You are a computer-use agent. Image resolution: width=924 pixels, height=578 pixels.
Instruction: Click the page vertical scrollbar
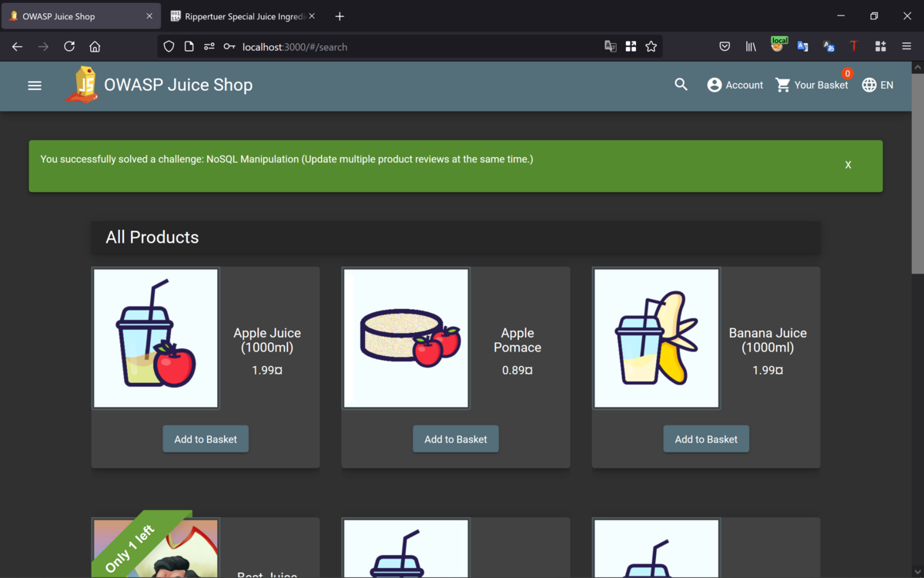[917, 173]
